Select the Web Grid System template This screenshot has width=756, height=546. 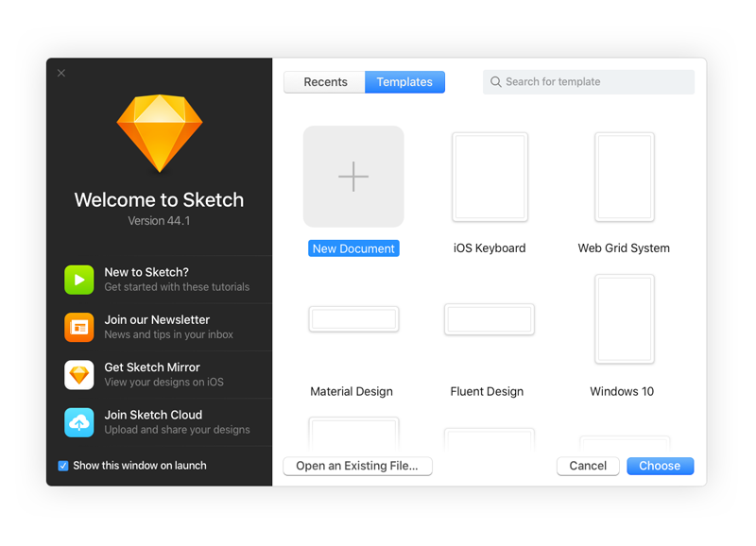click(x=624, y=177)
